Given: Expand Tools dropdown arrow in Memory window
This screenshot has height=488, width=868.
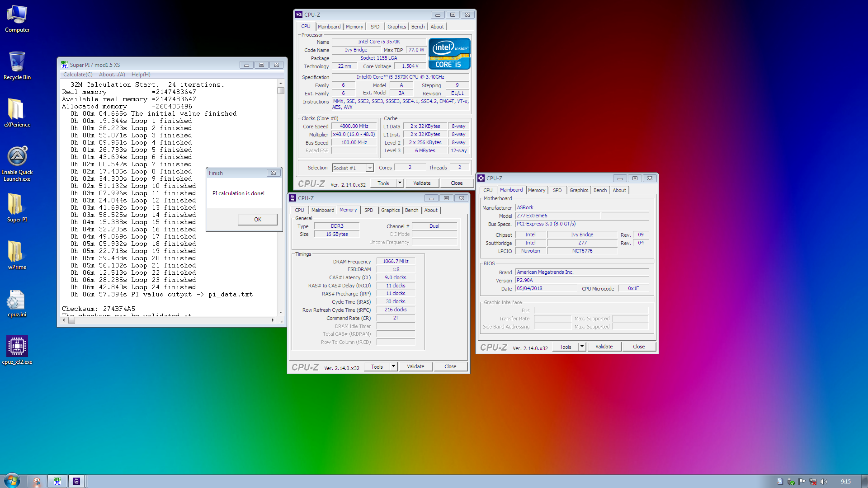Looking at the screenshot, I should point(393,366).
